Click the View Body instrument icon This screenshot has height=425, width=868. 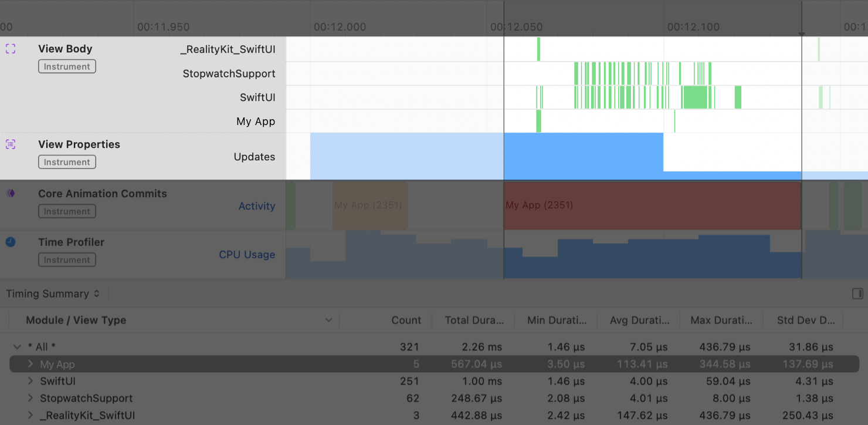click(10, 49)
